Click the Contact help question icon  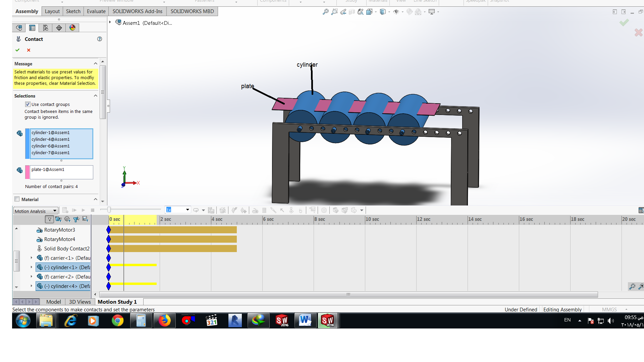(100, 39)
